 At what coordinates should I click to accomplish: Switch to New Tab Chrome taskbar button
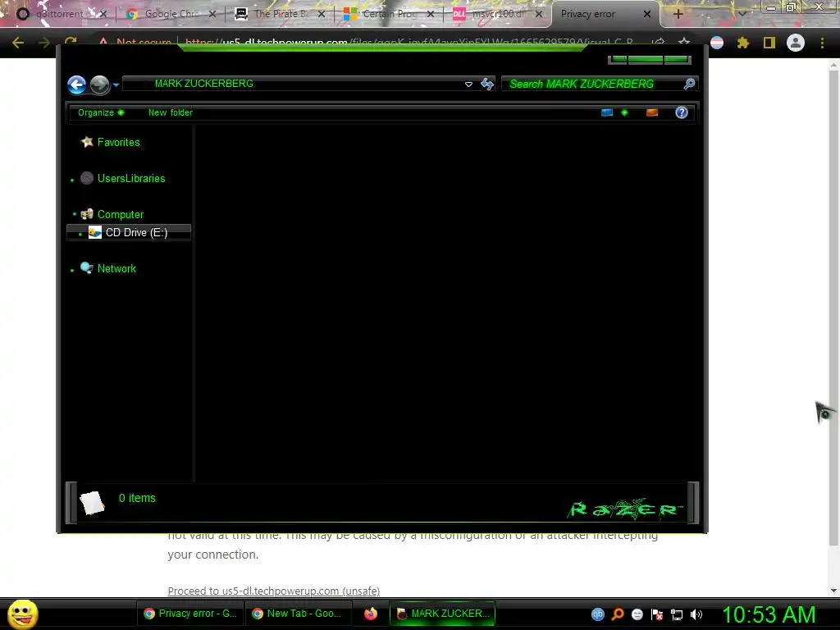click(x=297, y=614)
